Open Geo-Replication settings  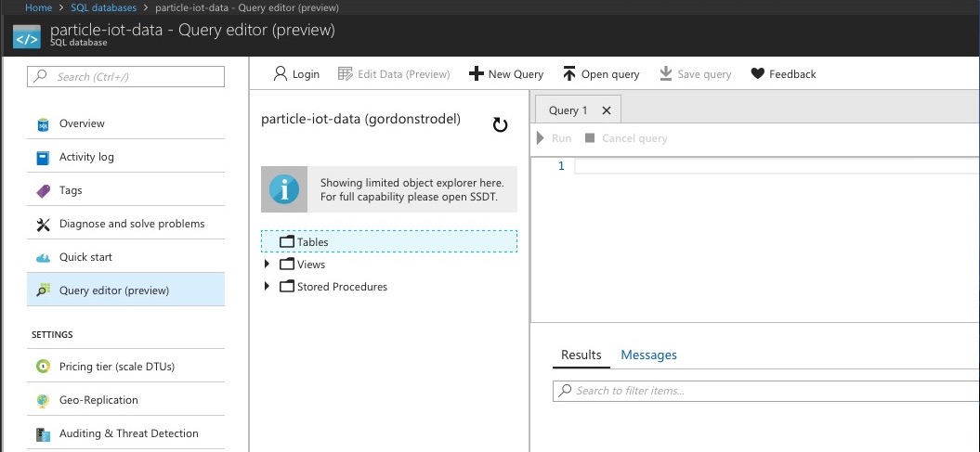(x=125, y=400)
